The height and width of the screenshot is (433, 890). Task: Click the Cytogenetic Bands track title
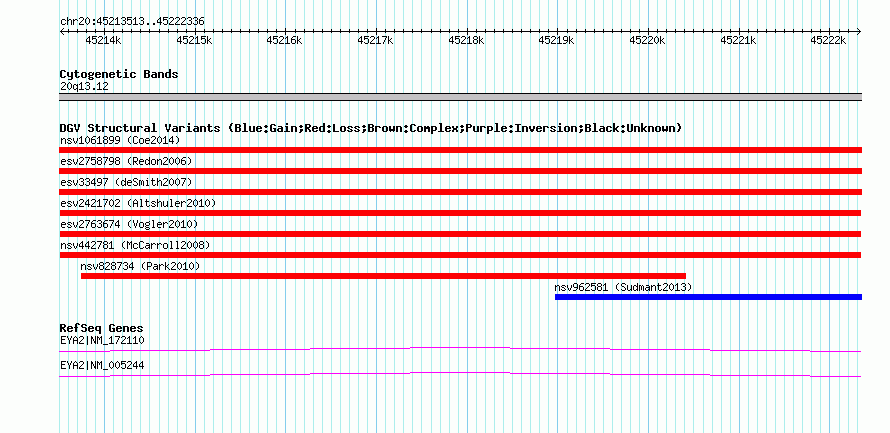pyautogui.click(x=119, y=74)
